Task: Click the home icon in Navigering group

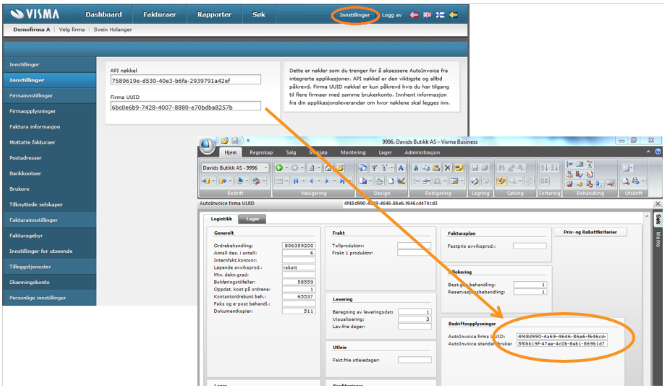Action: [328, 168]
